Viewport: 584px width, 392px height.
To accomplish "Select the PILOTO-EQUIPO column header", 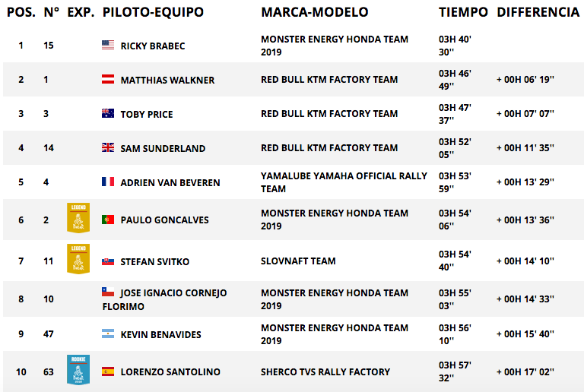I will click(153, 12).
